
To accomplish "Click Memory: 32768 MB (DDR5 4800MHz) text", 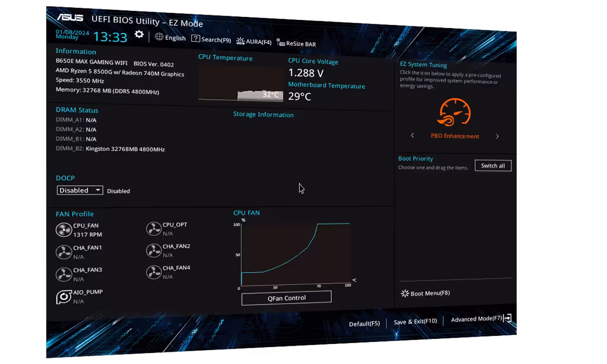I will click(107, 91).
